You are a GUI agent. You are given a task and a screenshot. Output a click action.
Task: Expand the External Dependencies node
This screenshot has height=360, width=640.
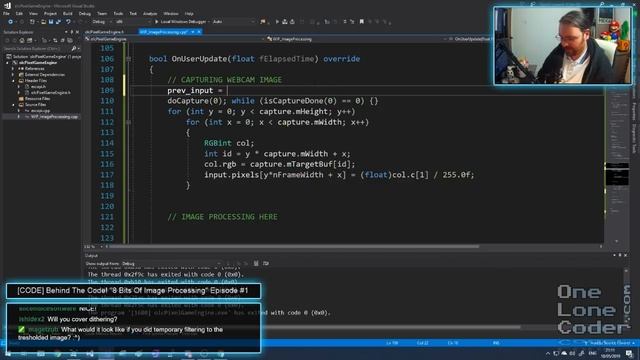[x=13, y=75]
